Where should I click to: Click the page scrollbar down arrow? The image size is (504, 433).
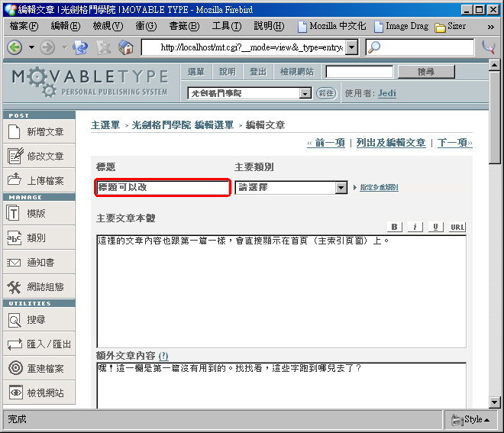pos(494,402)
